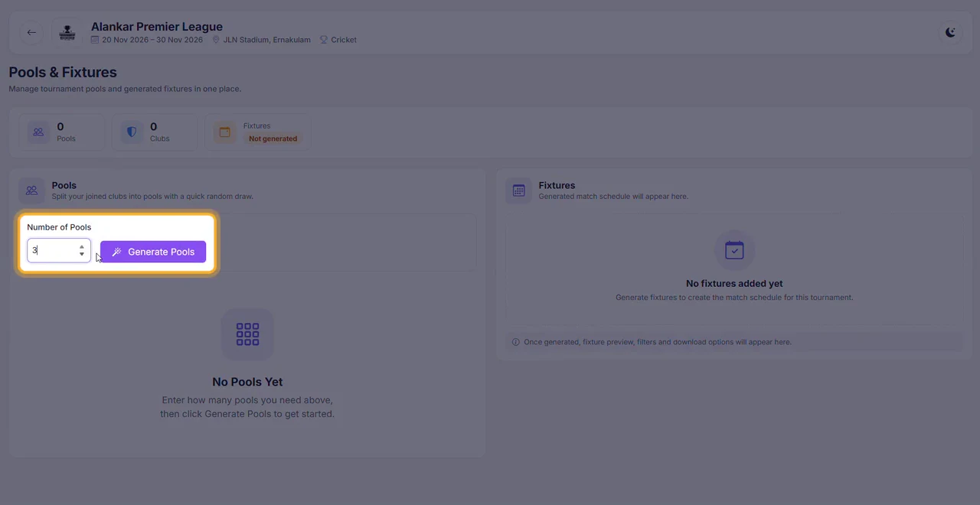The image size is (980, 505).
Task: Click the Alankar Premier League logo
Action: pyautogui.click(x=67, y=32)
